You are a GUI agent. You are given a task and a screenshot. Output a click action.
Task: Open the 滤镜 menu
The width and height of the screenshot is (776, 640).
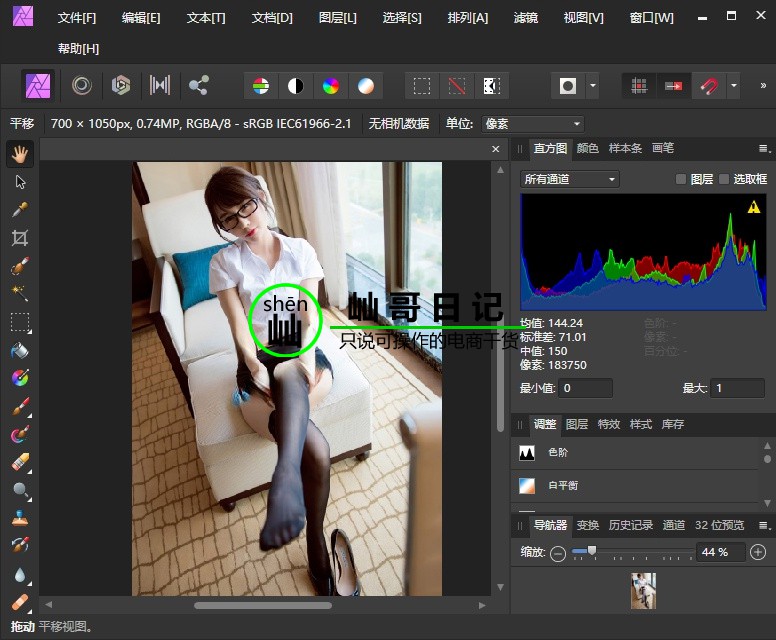point(526,18)
